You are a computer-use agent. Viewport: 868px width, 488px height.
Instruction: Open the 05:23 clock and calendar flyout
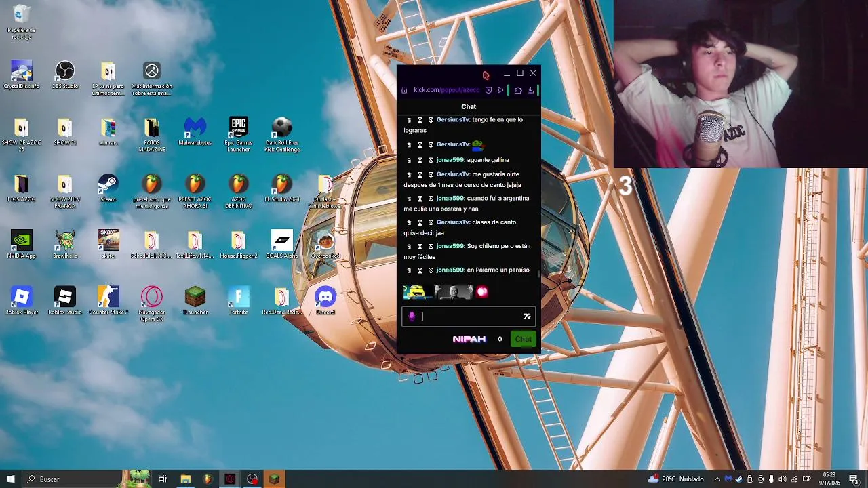(829, 479)
